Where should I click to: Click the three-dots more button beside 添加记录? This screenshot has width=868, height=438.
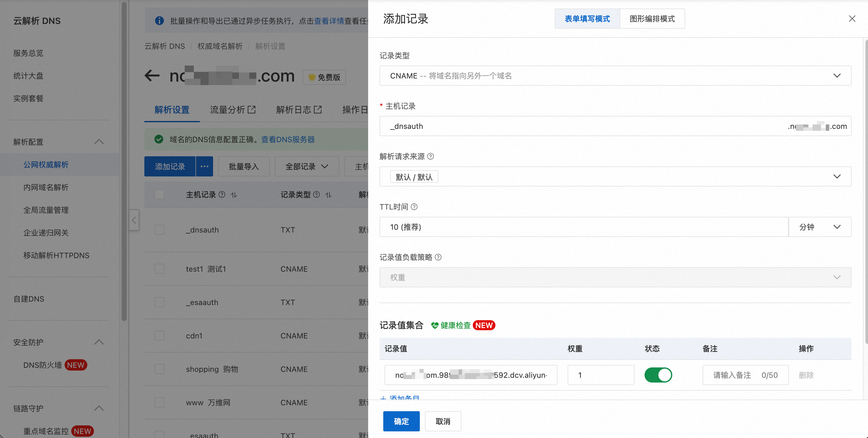click(204, 166)
